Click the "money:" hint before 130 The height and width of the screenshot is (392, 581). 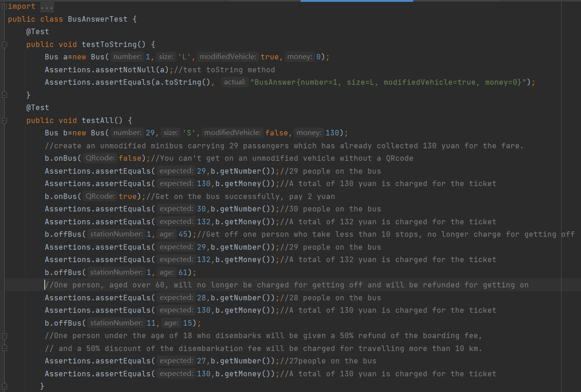click(308, 133)
